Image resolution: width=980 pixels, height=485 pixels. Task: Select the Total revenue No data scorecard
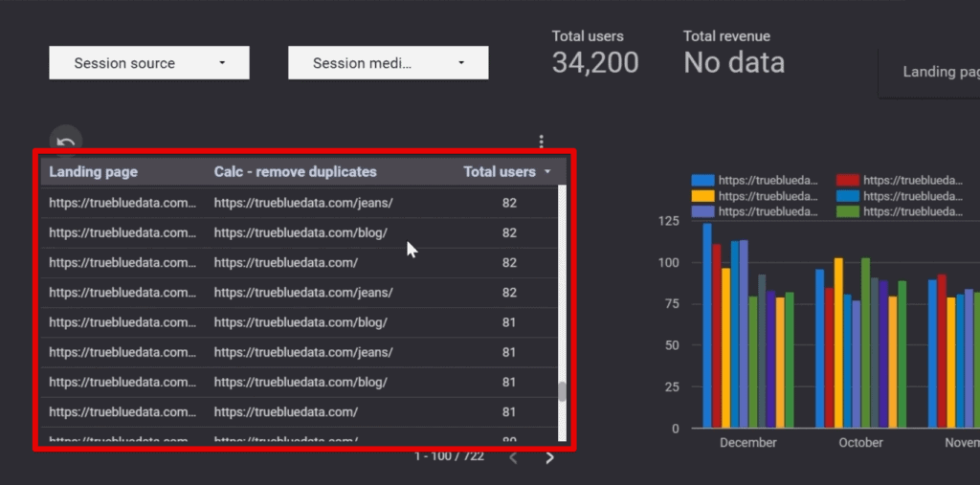(734, 54)
